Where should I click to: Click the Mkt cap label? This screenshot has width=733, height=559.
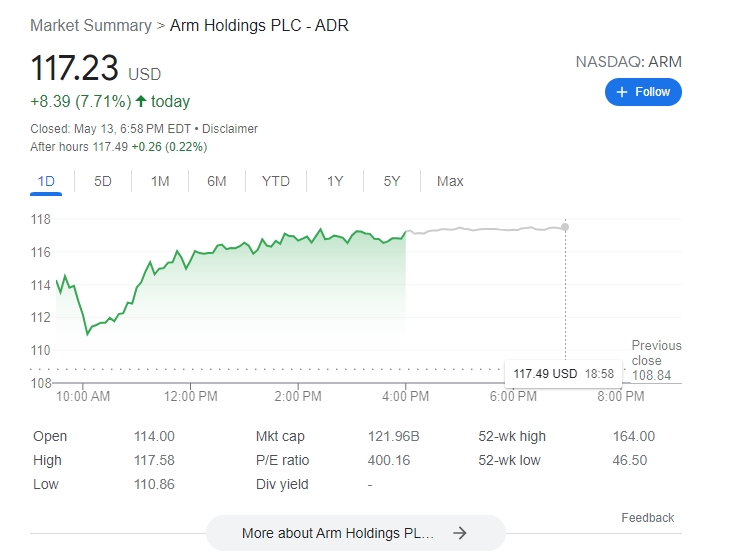pyautogui.click(x=280, y=436)
